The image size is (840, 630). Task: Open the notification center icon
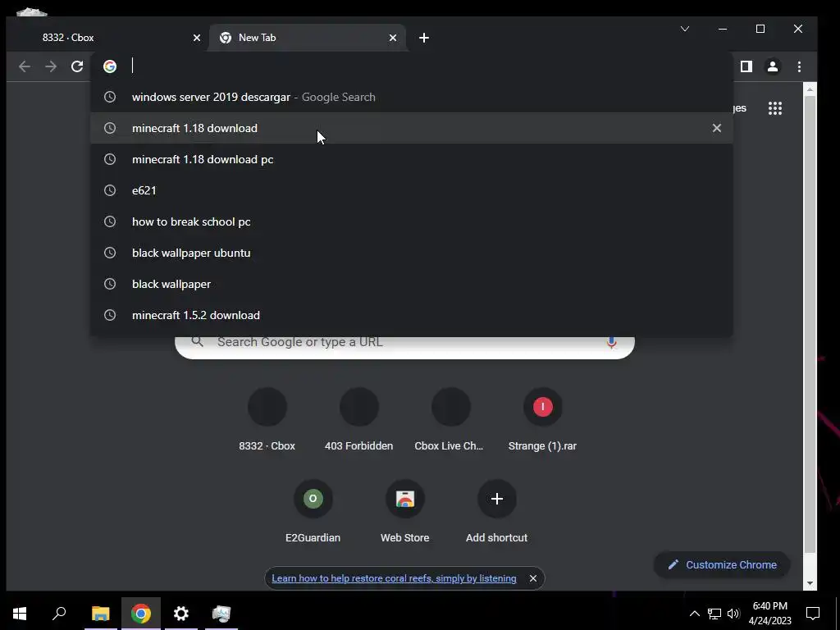pyautogui.click(x=813, y=614)
